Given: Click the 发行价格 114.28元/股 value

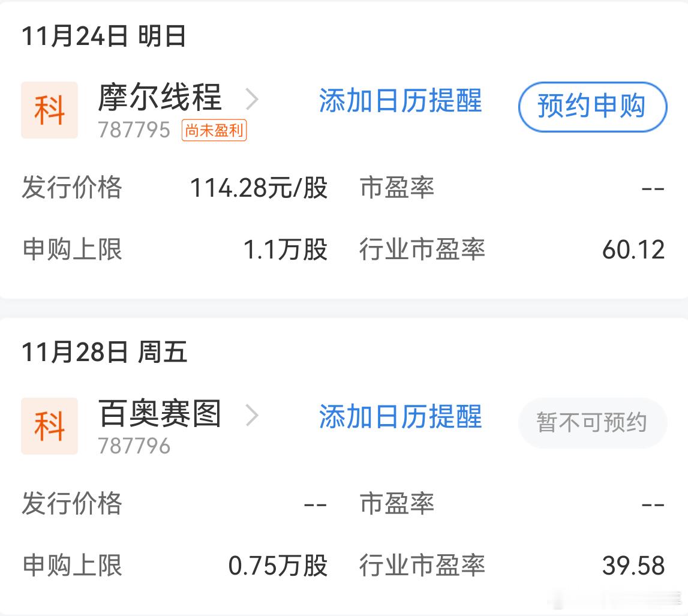Looking at the screenshot, I should pyautogui.click(x=258, y=188).
